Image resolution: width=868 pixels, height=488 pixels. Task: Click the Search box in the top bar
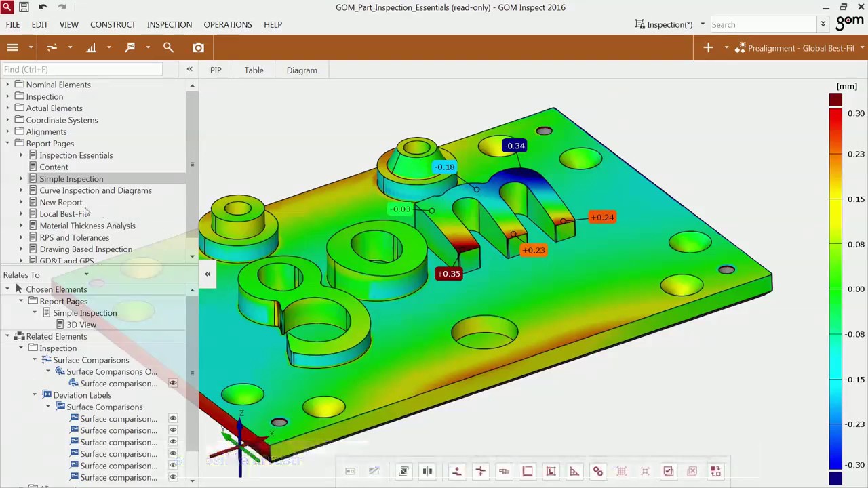pyautogui.click(x=763, y=24)
